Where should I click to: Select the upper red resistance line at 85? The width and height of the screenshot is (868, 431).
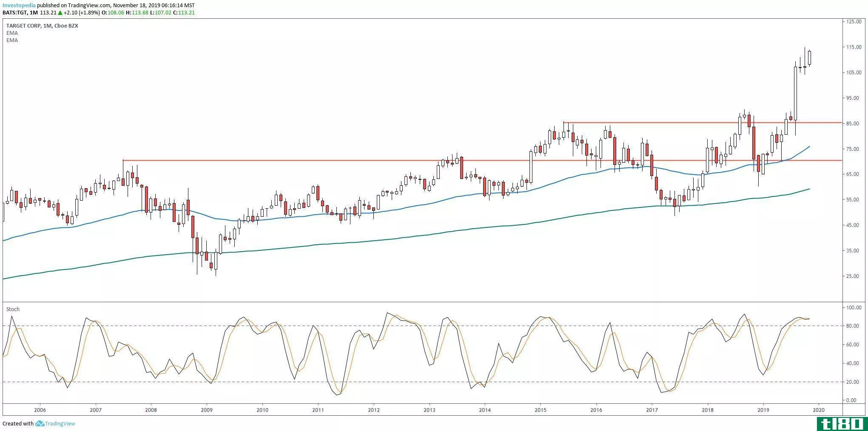[x=703, y=122]
